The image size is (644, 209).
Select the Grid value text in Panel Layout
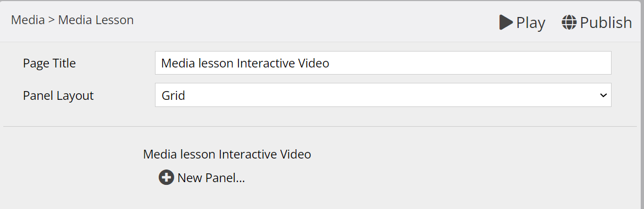173,96
